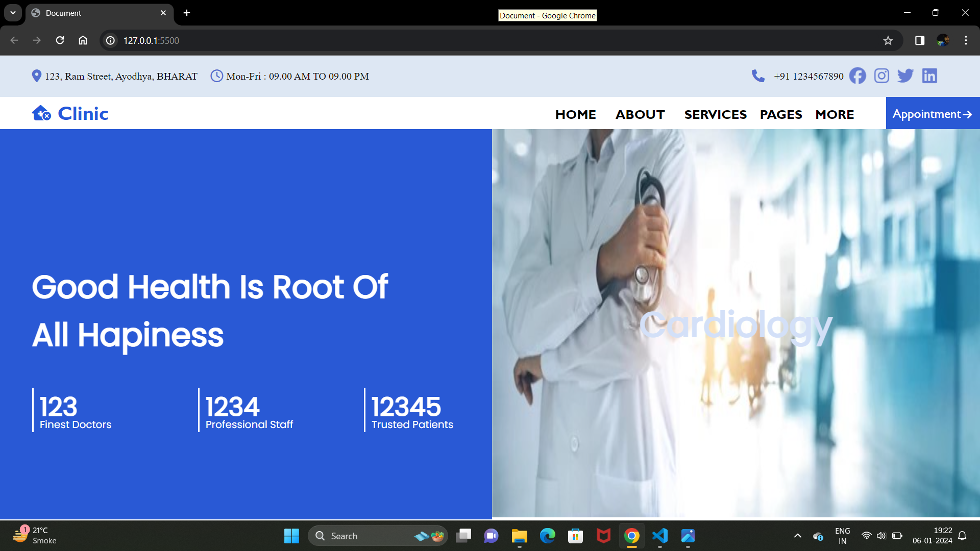The width and height of the screenshot is (980, 551).
Task: Click the Appointment button
Action: pyautogui.click(x=933, y=113)
